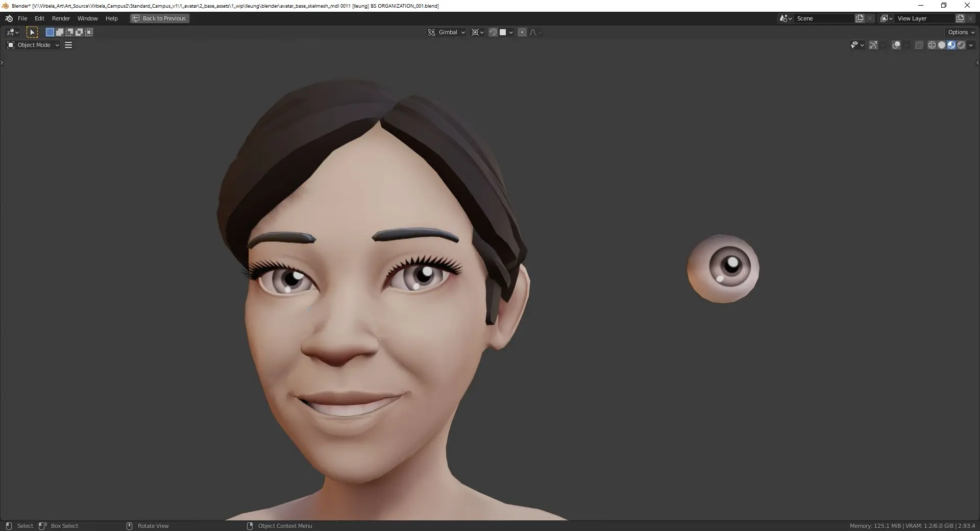Image resolution: width=980 pixels, height=531 pixels.
Task: Click Back to Previous button
Action: click(159, 18)
